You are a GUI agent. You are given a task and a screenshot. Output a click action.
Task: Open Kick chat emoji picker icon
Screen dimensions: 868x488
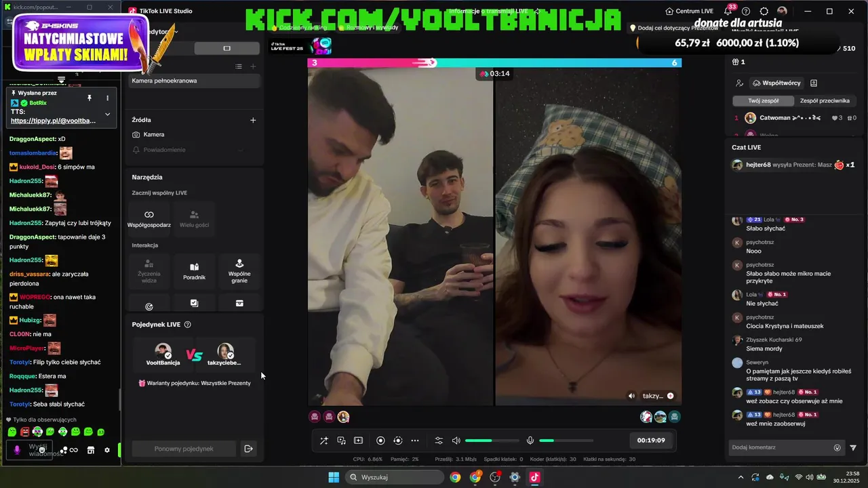(42, 449)
